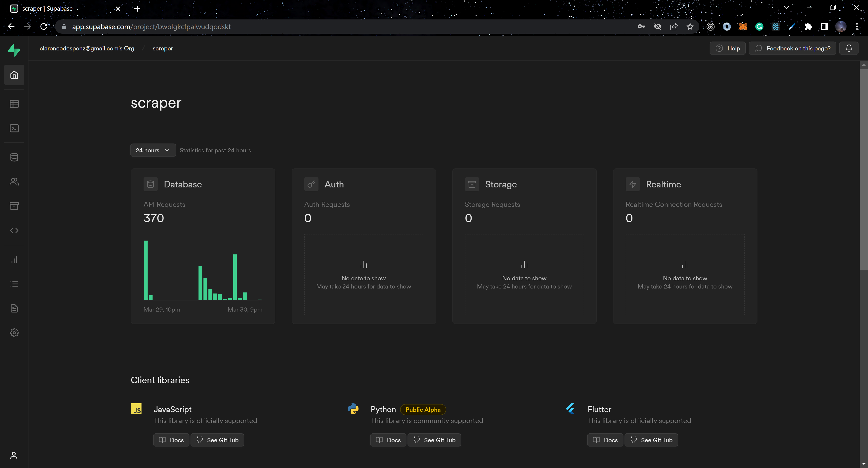Open Python See GitHub button
868x468 pixels.
[x=434, y=440]
